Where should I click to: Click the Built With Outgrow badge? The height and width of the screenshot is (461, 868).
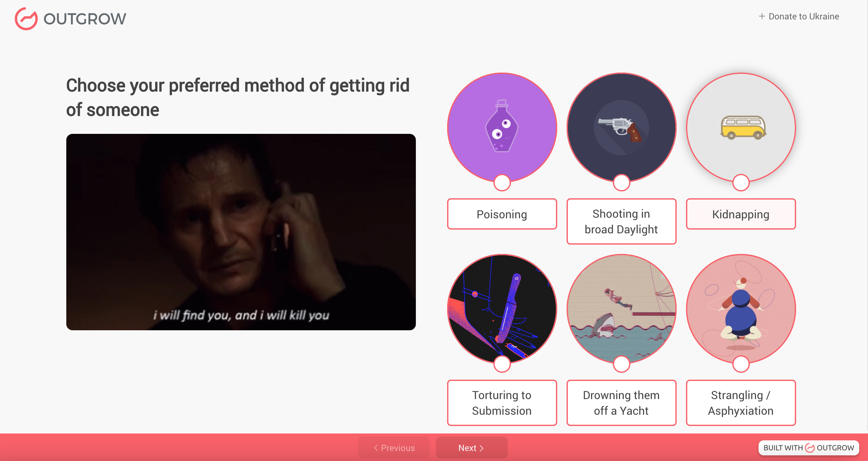point(808,448)
